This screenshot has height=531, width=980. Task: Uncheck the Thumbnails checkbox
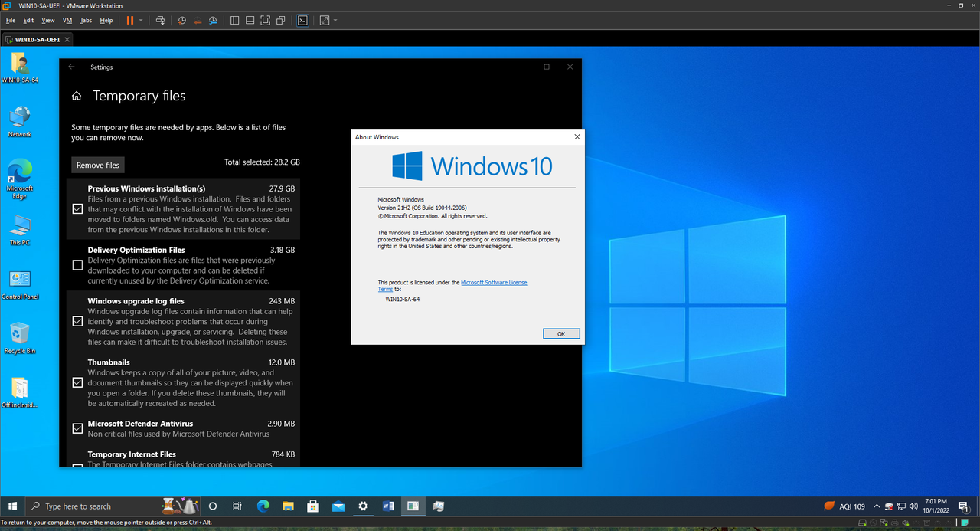(77, 382)
